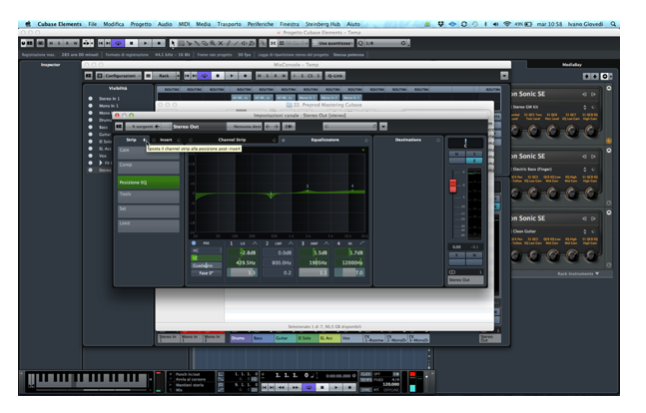Open the Trasporto menu
The image size is (646, 413).
coord(229,24)
